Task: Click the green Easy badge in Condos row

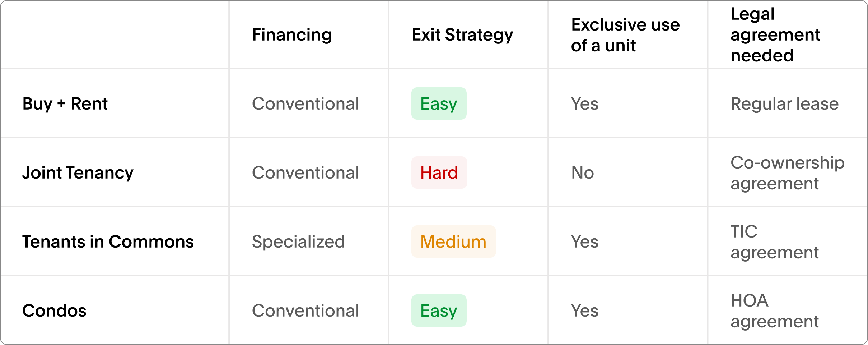Action: 439,311
